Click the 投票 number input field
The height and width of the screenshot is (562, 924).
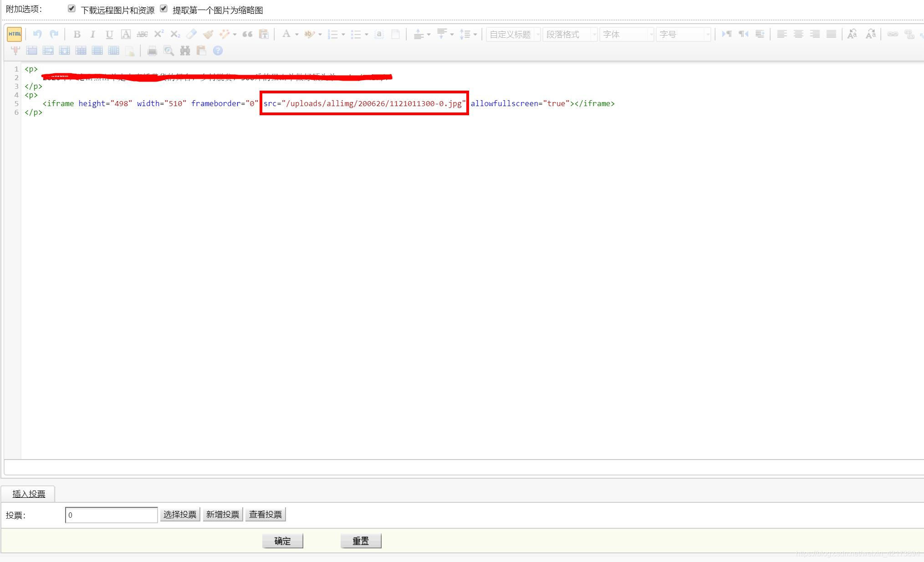pos(111,515)
